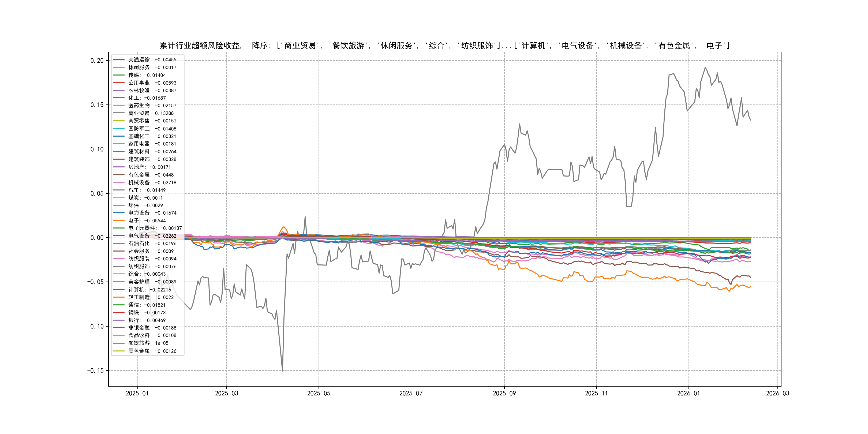The width and height of the screenshot is (868, 434).
Task: Click the 银行 legend entry
Action: [x=147, y=320]
